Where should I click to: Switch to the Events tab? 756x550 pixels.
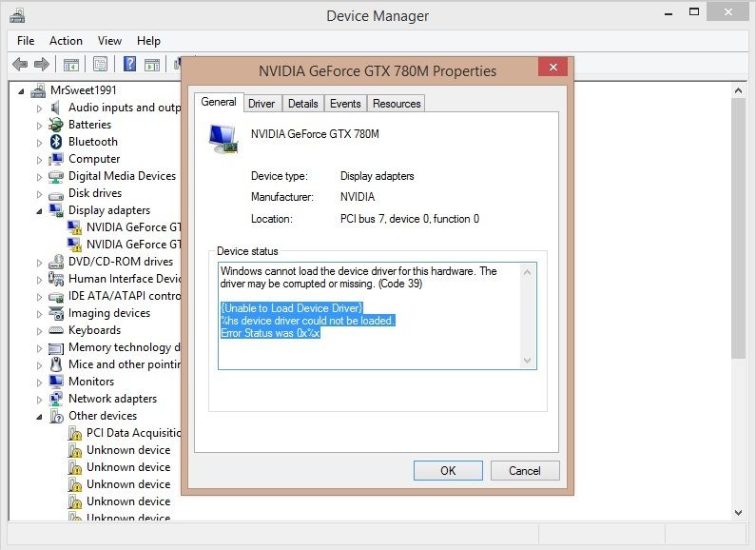[345, 104]
